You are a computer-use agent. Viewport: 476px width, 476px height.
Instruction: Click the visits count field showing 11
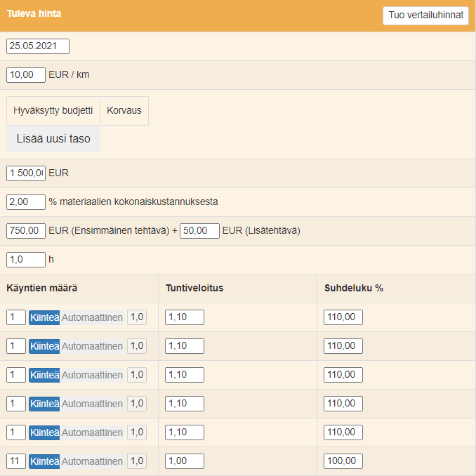[x=16, y=461]
